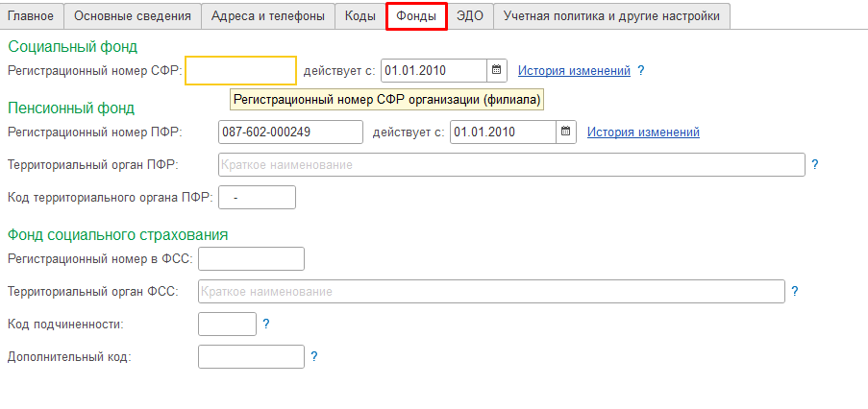Image resolution: width=868 pixels, height=409 pixels.
Task: Click the Территориальный орган ФСС field
Action: point(491,291)
